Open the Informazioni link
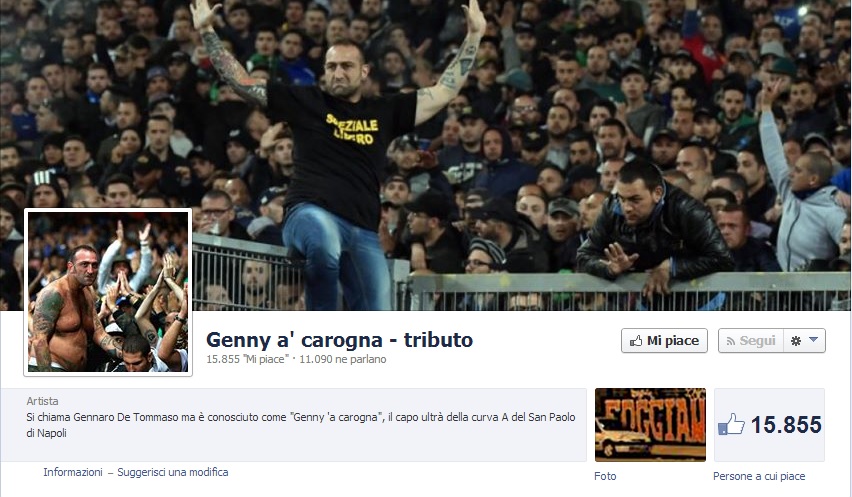Viewport: 852px width, 497px height. (x=73, y=473)
